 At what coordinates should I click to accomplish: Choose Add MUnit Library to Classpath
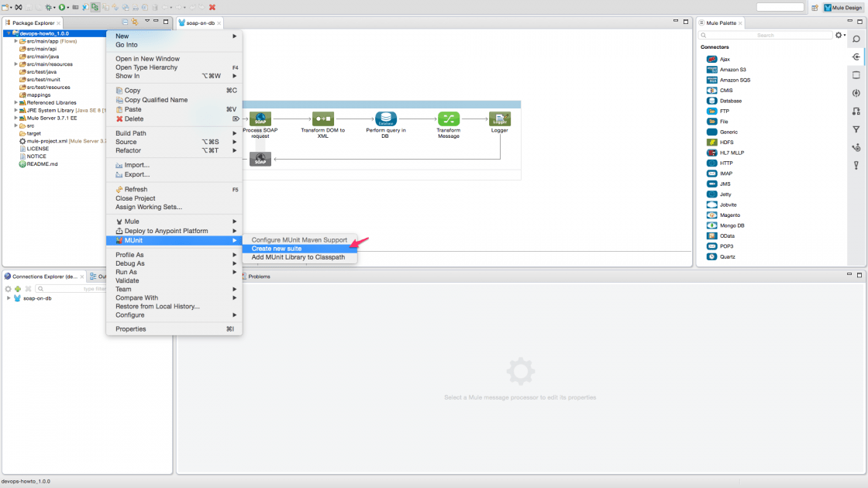[x=301, y=256]
